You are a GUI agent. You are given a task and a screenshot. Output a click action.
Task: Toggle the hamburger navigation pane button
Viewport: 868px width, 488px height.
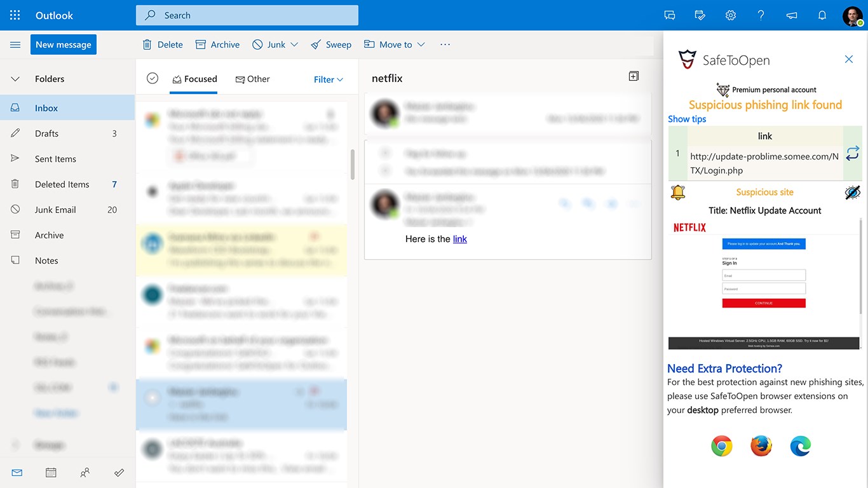(x=15, y=44)
